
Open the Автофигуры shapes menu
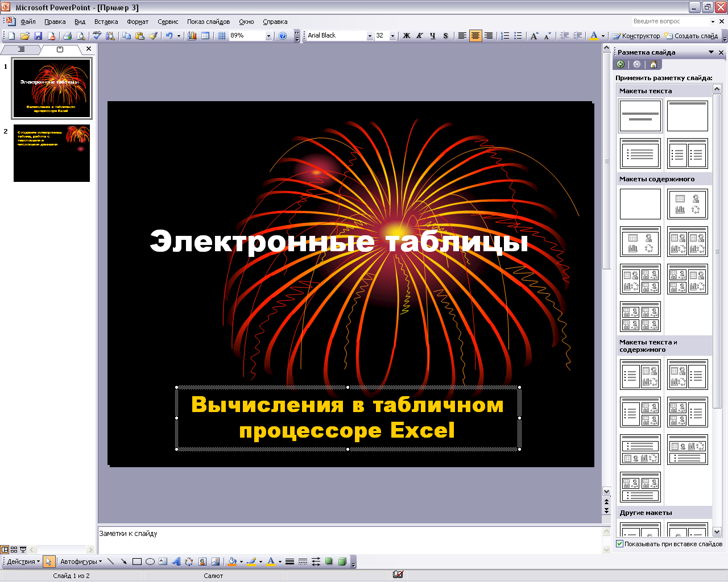point(81,562)
